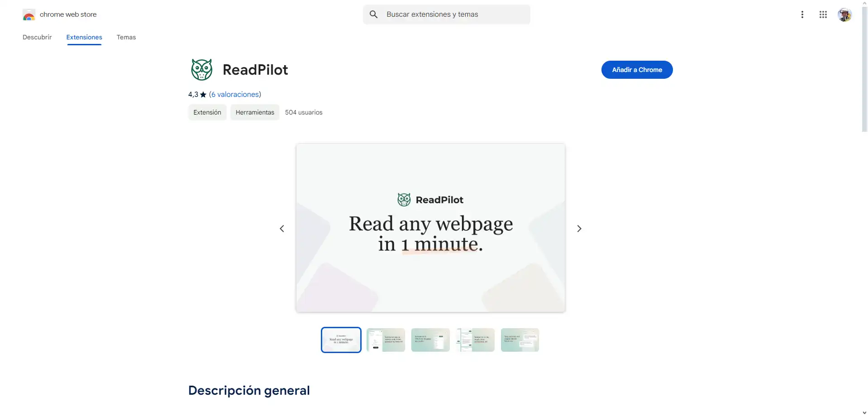868x416 pixels.
Task: Click the Extensión category chip
Action: click(x=207, y=112)
